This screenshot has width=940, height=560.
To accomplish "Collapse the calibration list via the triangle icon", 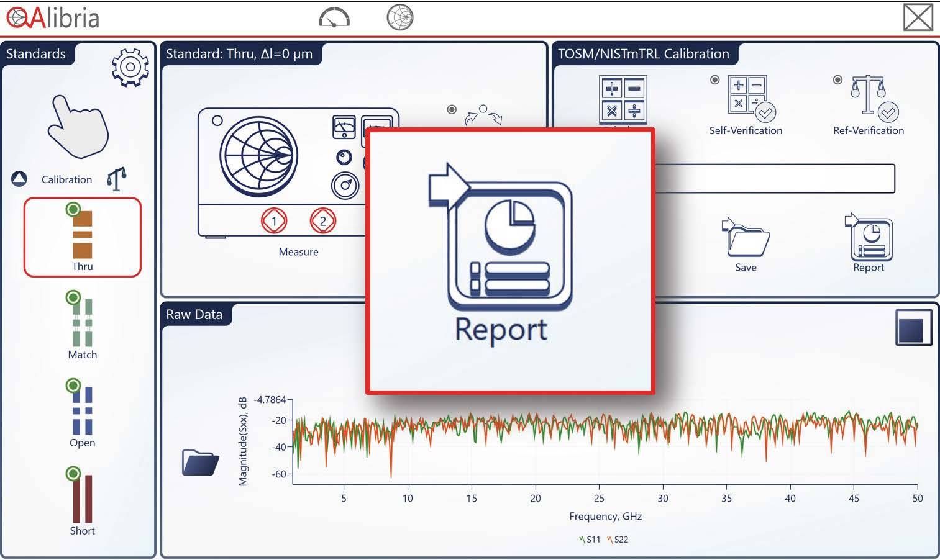I will (x=19, y=179).
